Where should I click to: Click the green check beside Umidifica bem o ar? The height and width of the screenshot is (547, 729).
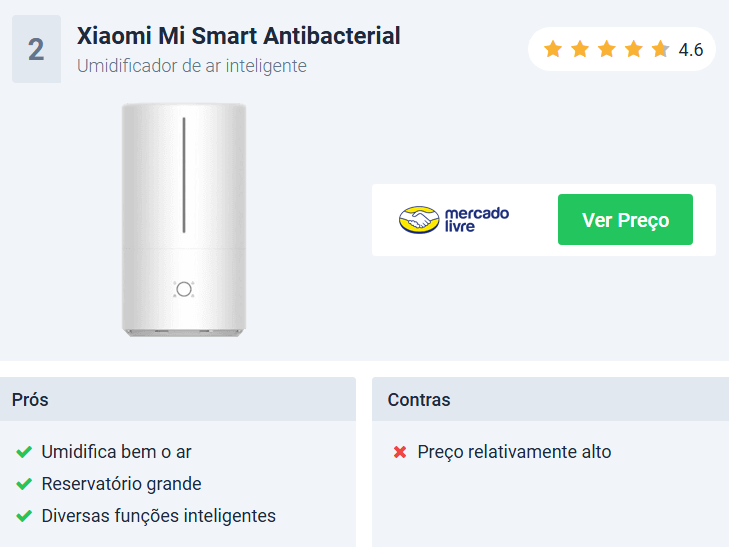coord(24,452)
